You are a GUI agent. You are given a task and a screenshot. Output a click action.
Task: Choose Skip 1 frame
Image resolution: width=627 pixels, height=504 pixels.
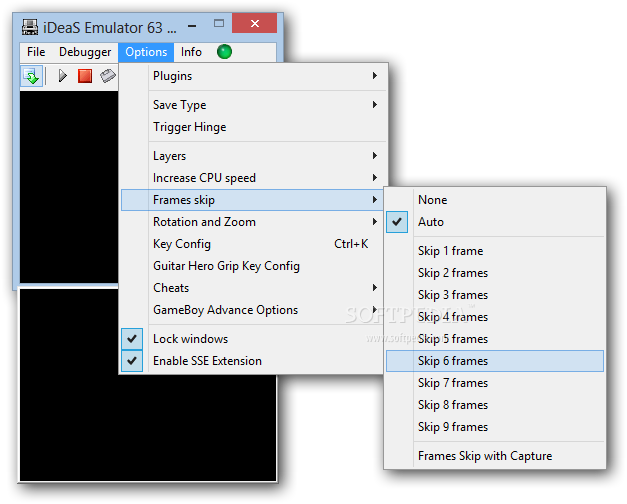(495, 251)
